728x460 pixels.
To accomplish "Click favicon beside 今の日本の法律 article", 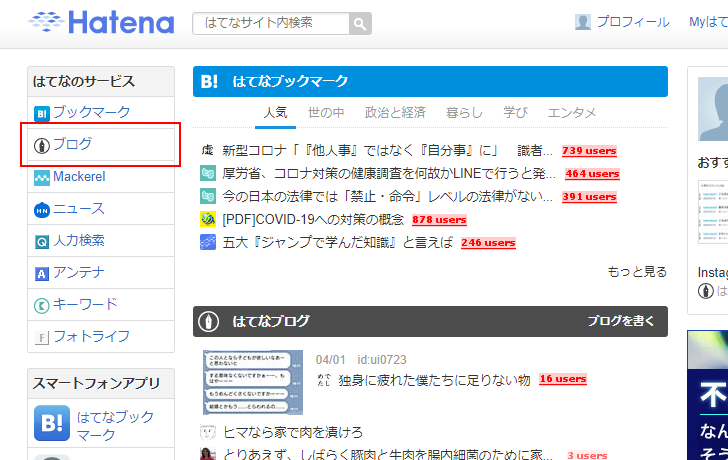I will (208, 196).
